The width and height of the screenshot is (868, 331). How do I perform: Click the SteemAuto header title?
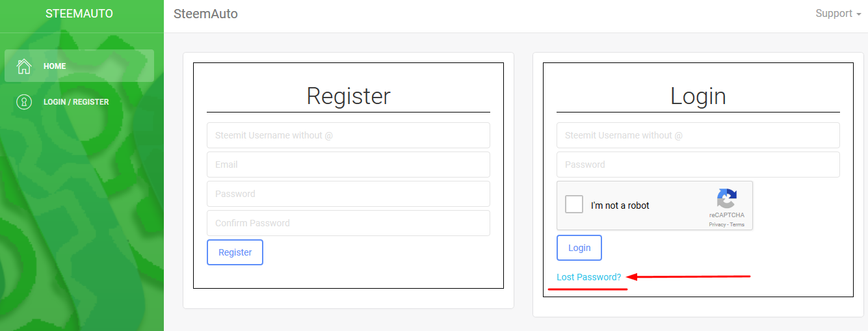coord(205,14)
